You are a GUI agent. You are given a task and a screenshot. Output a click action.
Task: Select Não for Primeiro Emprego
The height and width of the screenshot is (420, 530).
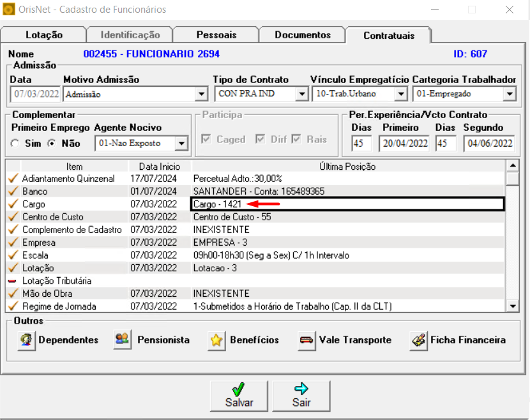click(x=52, y=144)
